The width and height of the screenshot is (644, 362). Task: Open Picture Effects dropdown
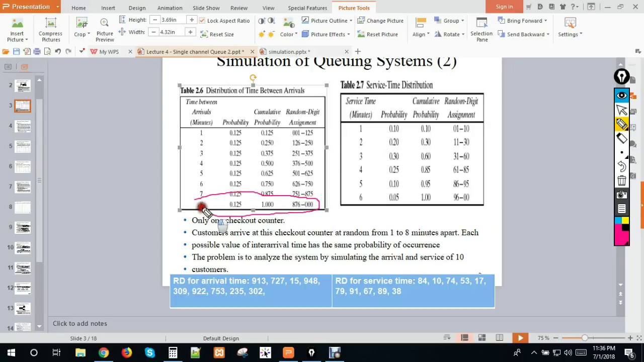coord(327,34)
